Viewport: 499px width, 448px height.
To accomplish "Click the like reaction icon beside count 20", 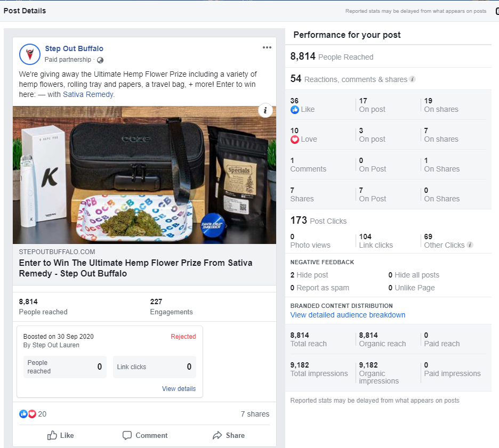I will 23,414.
